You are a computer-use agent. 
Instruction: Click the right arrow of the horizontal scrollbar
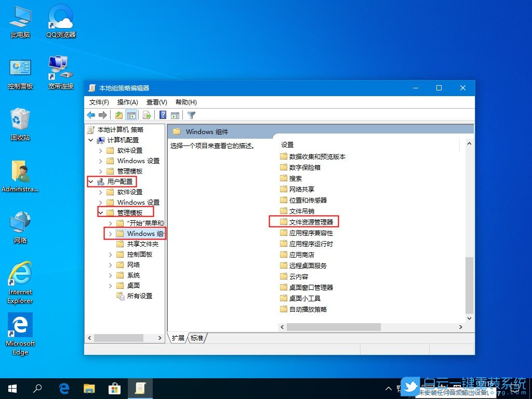(x=461, y=327)
